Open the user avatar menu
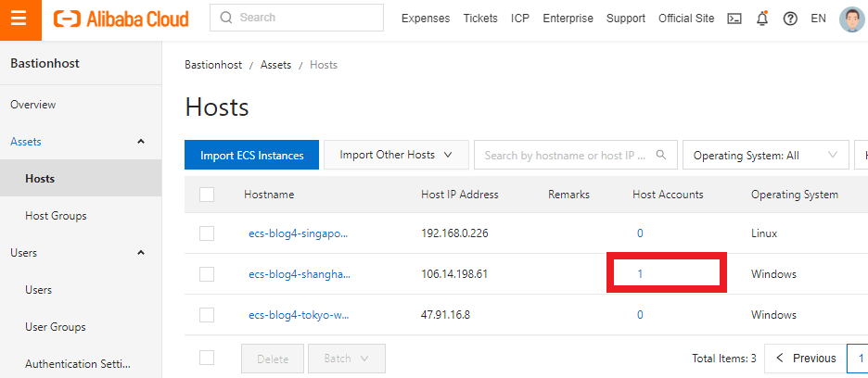This screenshot has height=378, width=868. (850, 19)
